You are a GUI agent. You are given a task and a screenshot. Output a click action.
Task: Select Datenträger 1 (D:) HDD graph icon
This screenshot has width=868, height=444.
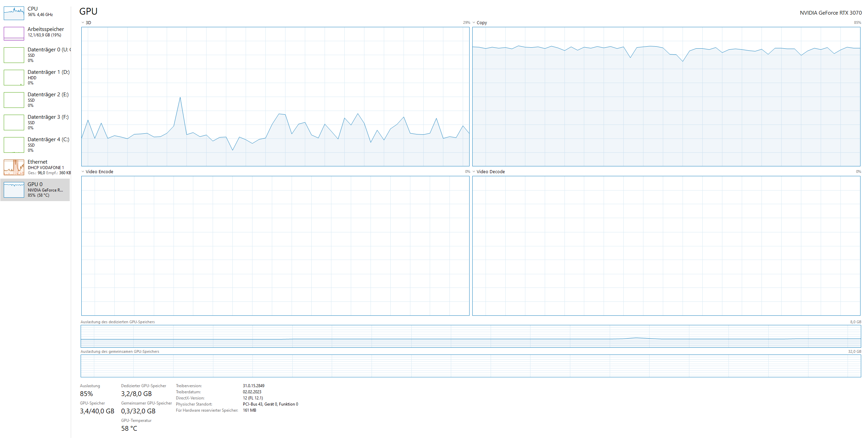(14, 78)
